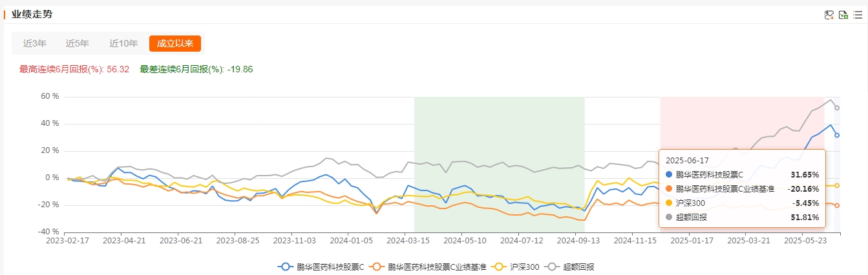Viewport: 868px width, 275px height.
Task: Click the blue fund line endpoint marker
Action: pos(837,135)
